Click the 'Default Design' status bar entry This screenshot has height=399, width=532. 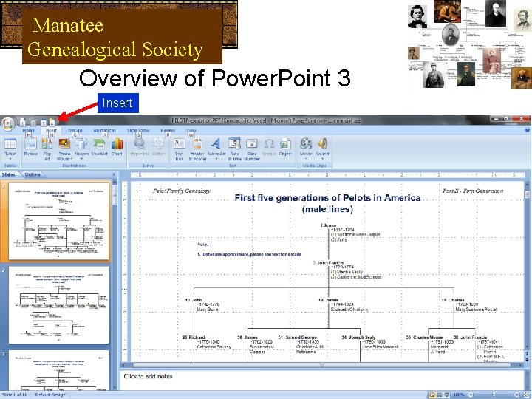tap(50, 395)
